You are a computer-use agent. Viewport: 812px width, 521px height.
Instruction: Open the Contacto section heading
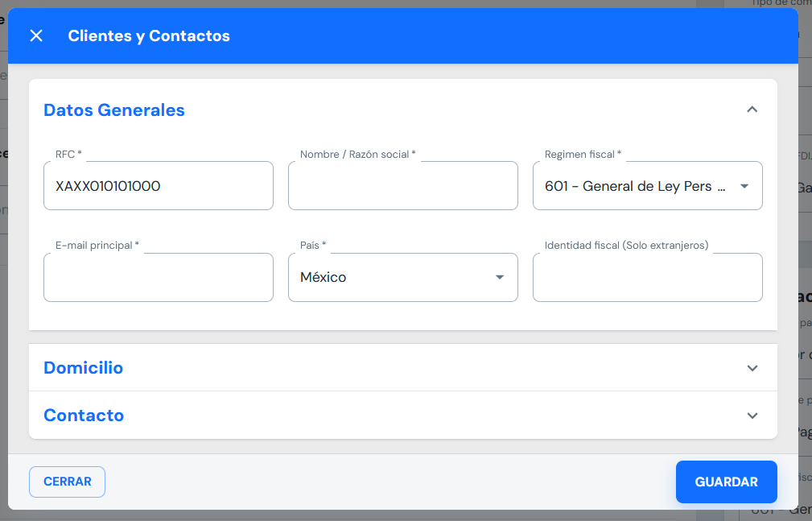pos(84,416)
